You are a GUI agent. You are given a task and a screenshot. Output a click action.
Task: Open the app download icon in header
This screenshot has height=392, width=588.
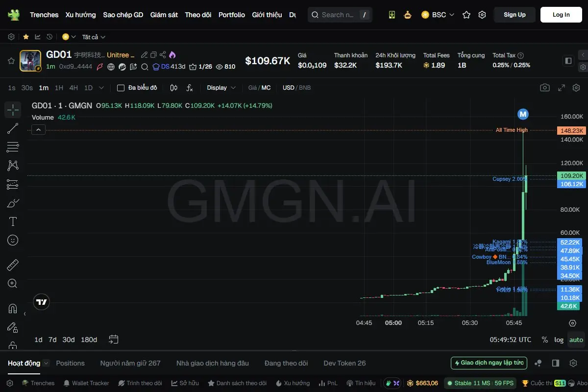pos(392,15)
